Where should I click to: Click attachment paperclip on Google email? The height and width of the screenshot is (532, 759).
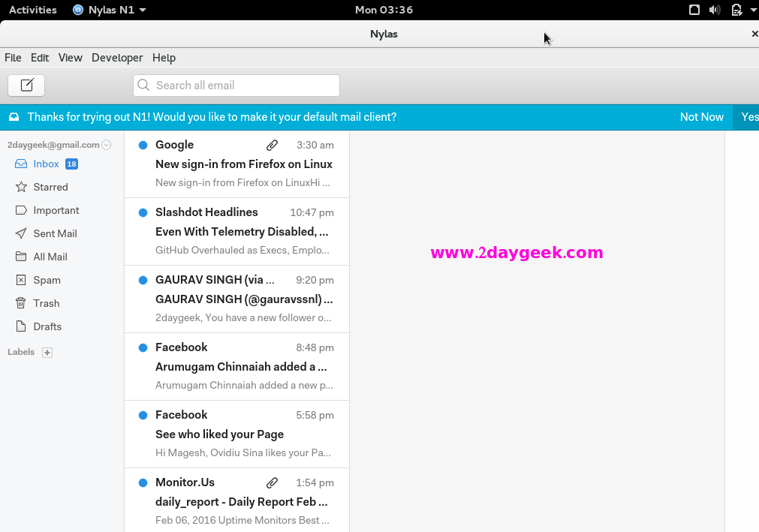(x=272, y=145)
